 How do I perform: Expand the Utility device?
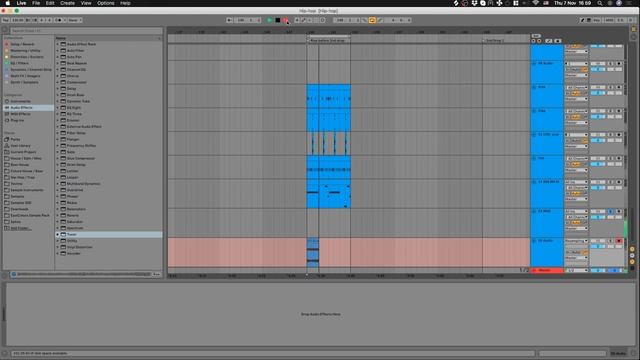point(58,241)
